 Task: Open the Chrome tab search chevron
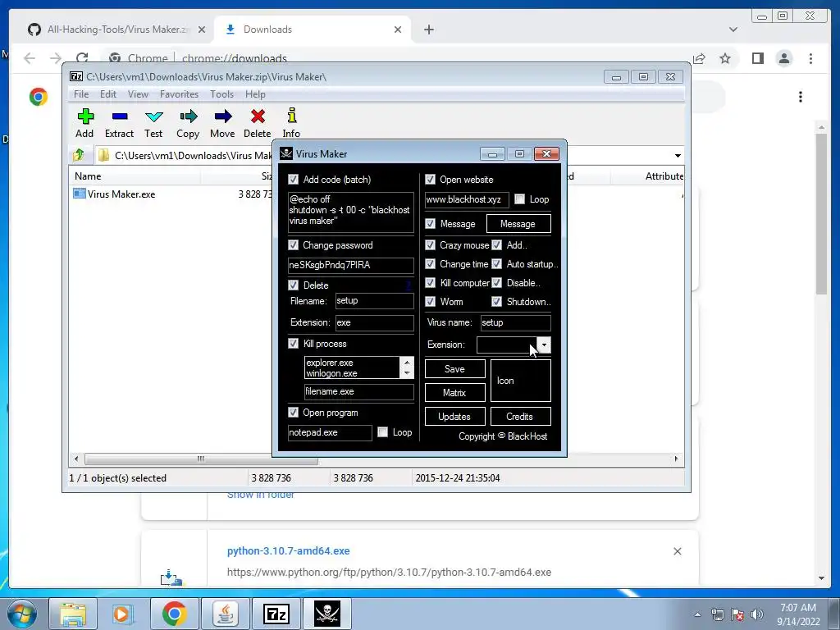[733, 30]
